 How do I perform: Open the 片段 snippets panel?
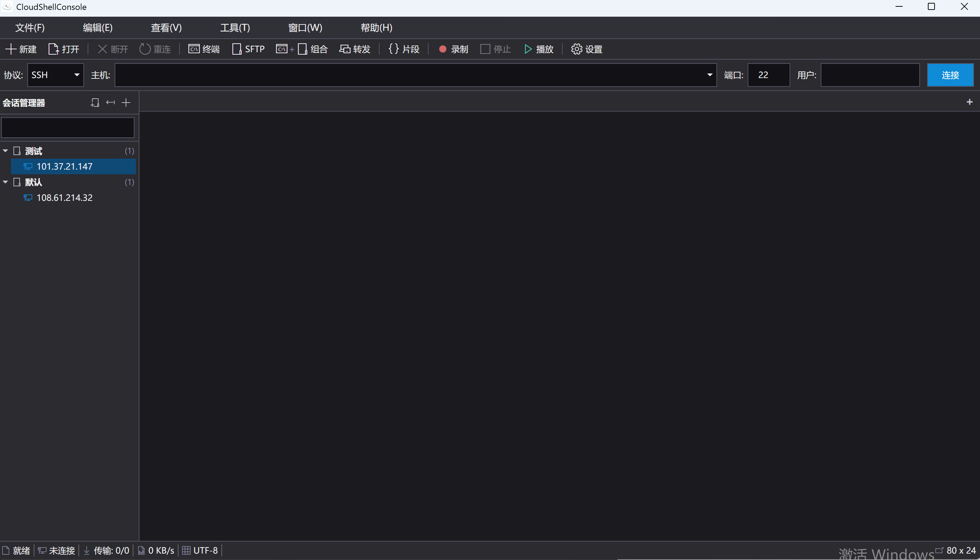click(403, 49)
